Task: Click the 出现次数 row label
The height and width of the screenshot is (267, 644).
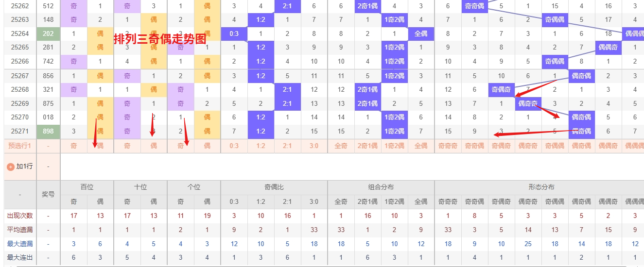Action: click(x=19, y=216)
